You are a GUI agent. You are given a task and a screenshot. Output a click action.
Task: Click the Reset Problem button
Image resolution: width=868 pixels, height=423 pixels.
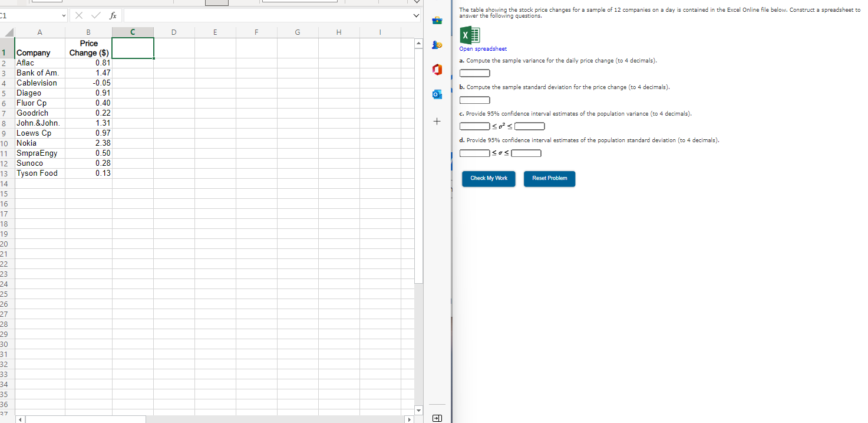click(549, 178)
